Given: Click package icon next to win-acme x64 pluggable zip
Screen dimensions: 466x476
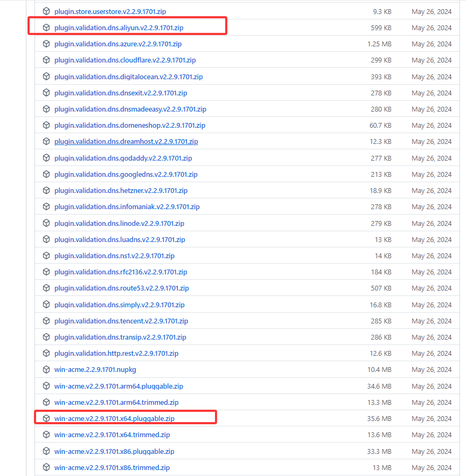Looking at the screenshot, I should click(x=46, y=418).
